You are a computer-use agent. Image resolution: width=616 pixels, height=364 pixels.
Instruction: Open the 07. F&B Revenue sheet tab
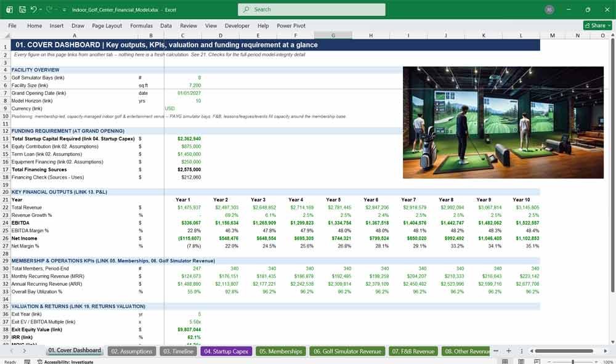click(413, 352)
